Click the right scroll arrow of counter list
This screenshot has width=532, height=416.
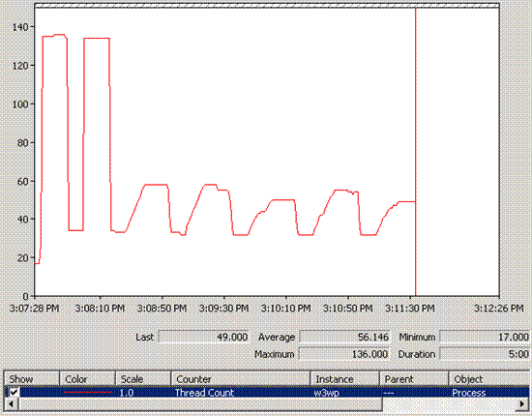[522, 403]
